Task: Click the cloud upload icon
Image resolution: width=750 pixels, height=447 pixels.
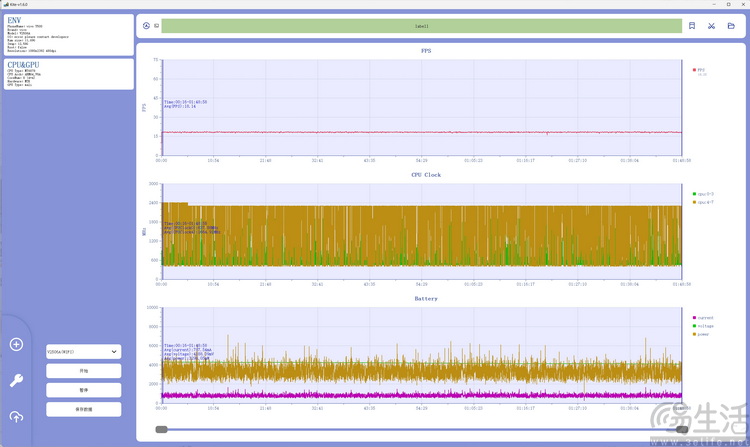Action: pos(16,416)
